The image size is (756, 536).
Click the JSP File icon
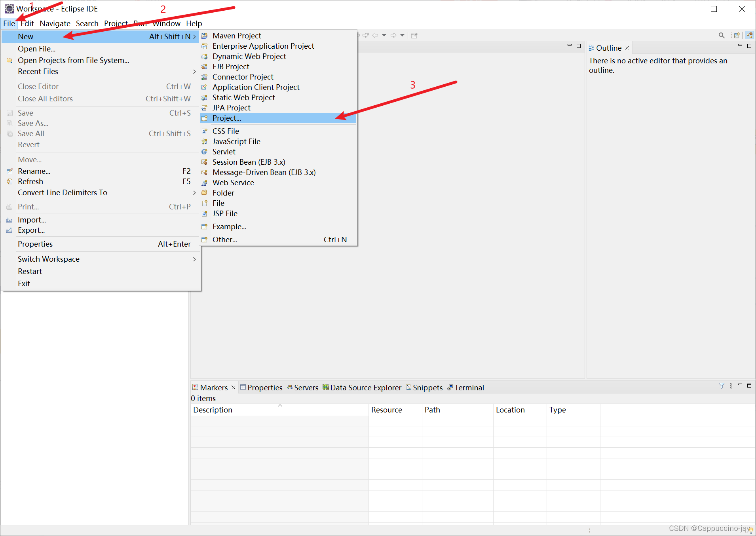(x=205, y=214)
